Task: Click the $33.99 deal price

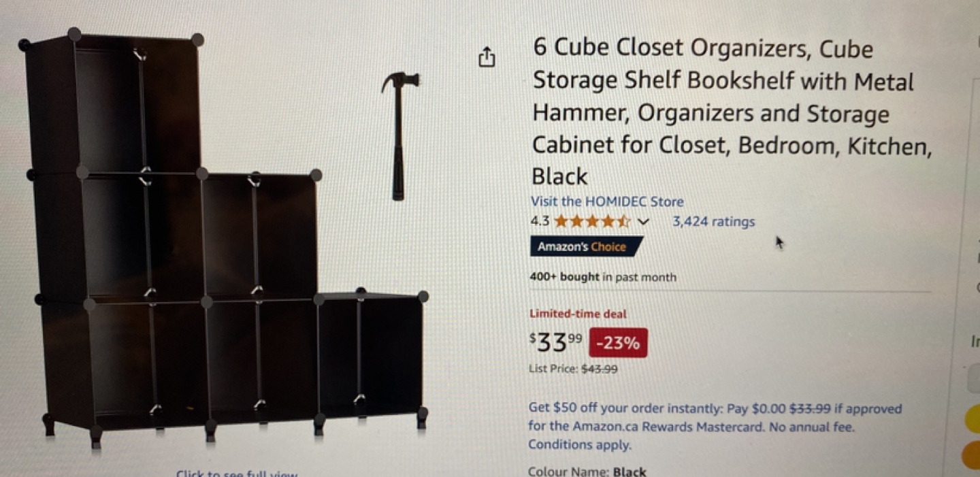Action: pos(556,342)
